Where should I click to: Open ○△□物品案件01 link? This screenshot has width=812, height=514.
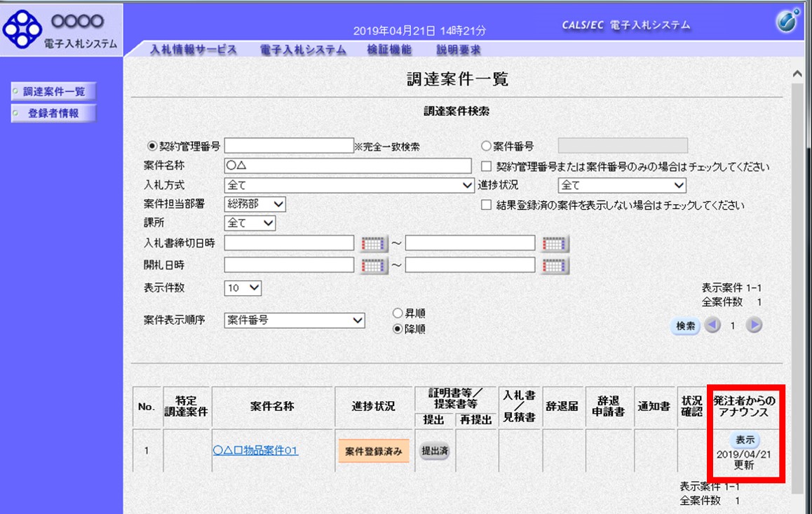point(255,450)
